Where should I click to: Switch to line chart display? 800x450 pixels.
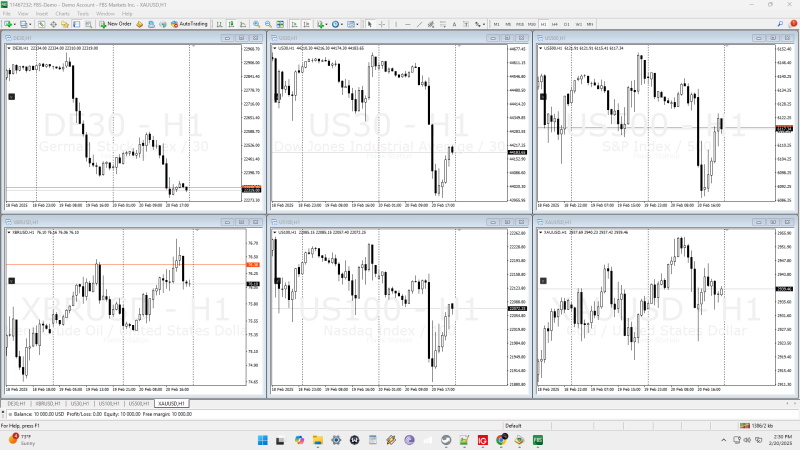(x=243, y=24)
